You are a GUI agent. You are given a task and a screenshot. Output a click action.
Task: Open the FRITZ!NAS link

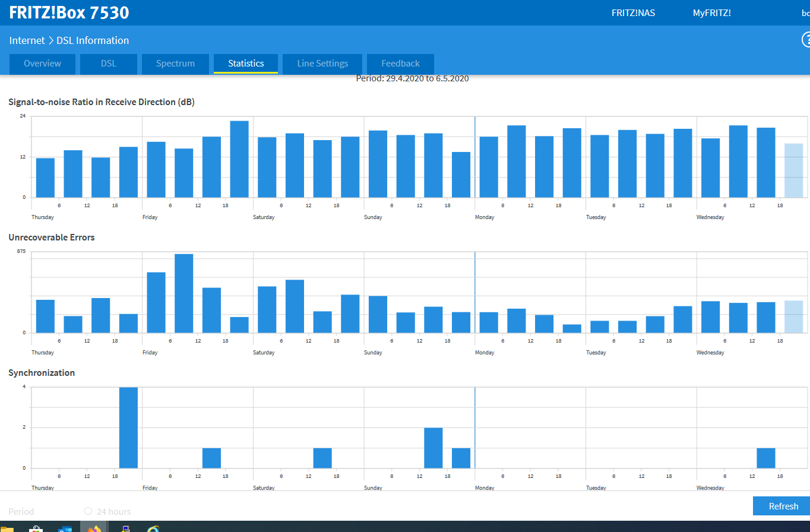coord(633,12)
